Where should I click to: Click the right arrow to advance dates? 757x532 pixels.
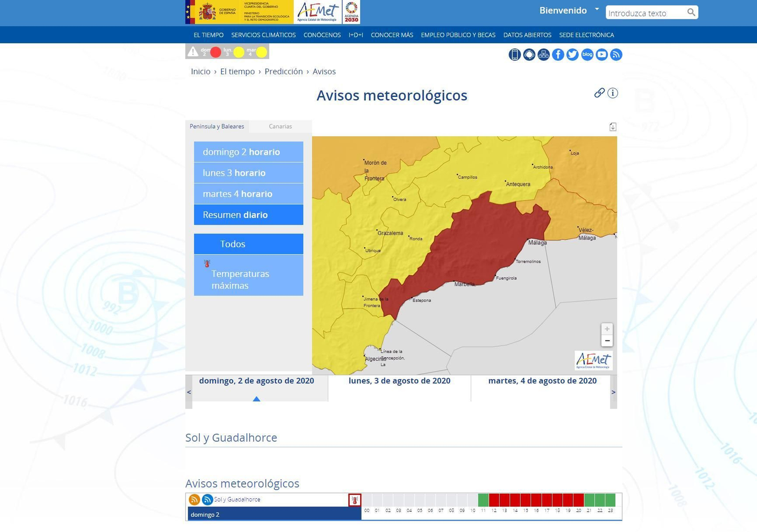coord(613,392)
